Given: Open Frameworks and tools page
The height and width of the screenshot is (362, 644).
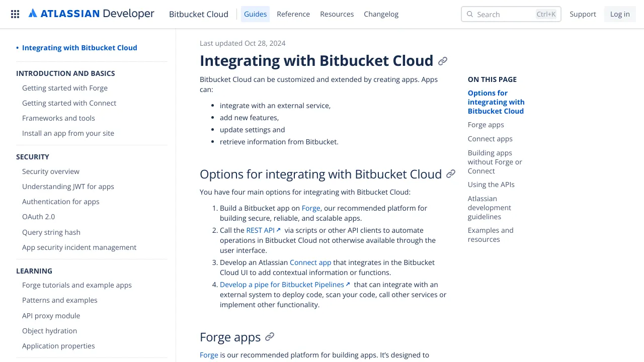Looking at the screenshot, I should pyautogui.click(x=58, y=118).
